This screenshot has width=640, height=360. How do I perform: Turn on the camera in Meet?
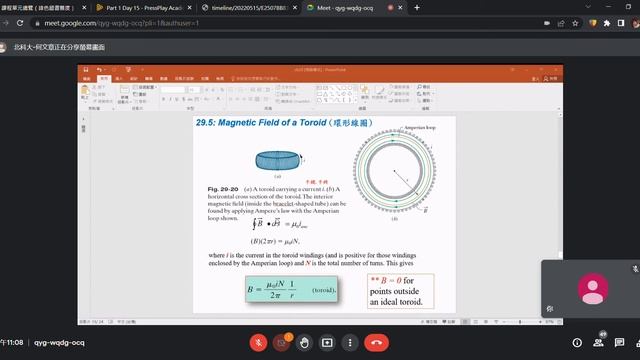[281, 343]
